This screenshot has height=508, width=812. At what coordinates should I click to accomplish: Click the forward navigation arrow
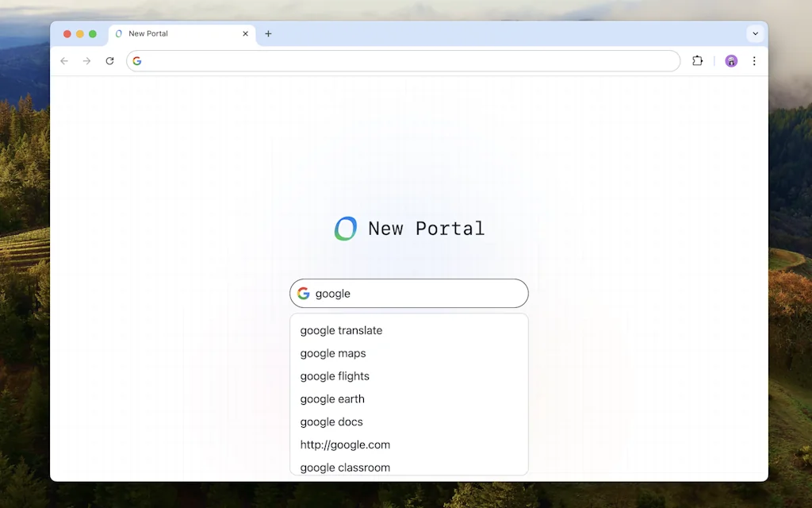(x=87, y=60)
